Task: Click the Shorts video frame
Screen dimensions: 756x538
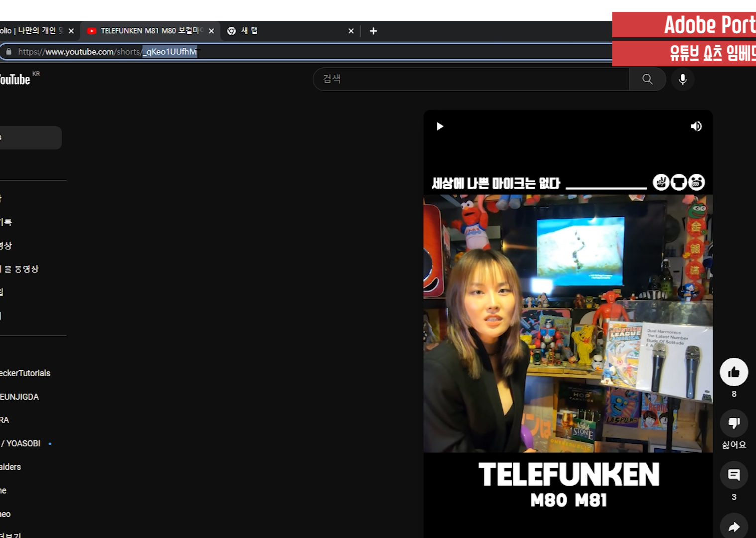Action: [x=568, y=324]
